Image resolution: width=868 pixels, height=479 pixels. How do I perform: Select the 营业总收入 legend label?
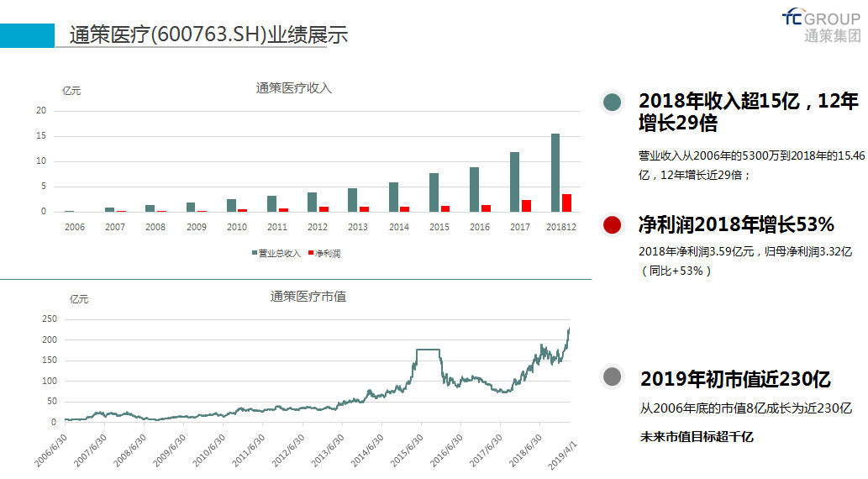pos(280,253)
